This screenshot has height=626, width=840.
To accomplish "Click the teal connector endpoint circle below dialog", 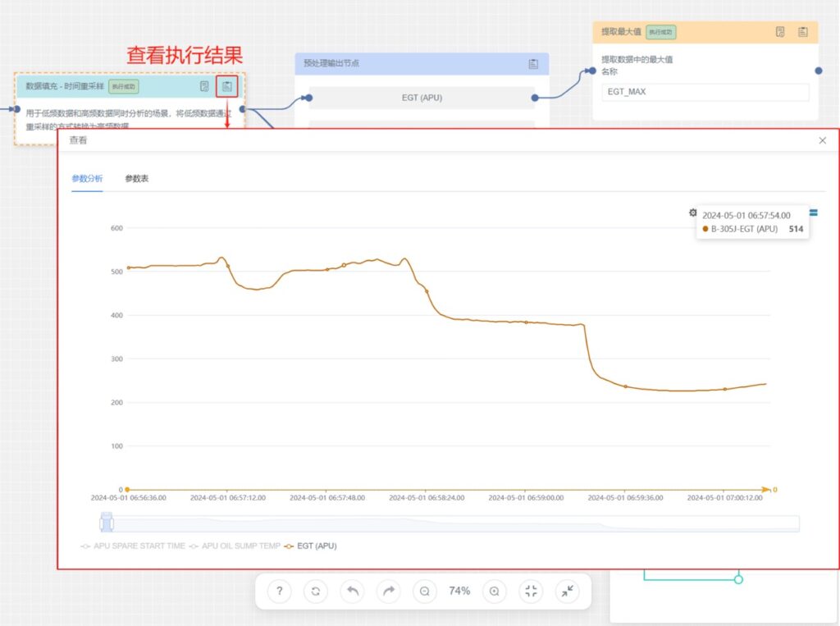I will (738, 579).
